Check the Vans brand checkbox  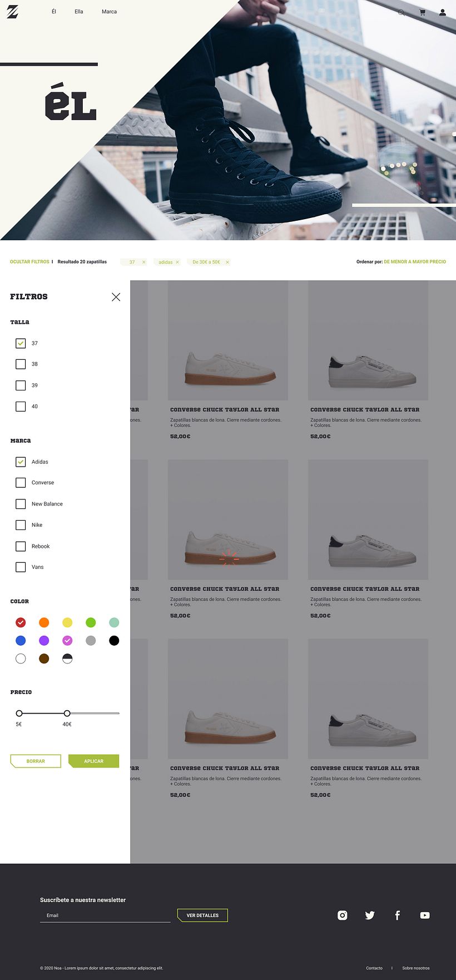pos(21,567)
